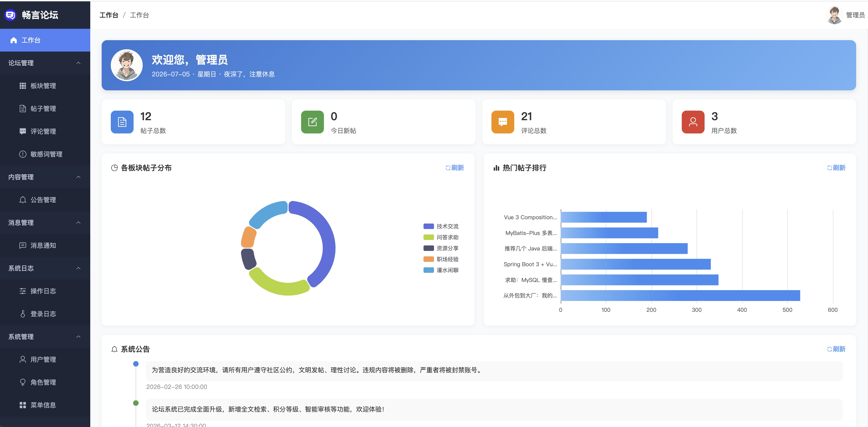Refresh the 热门帖子排行 chart
The height and width of the screenshot is (427, 868).
point(836,168)
